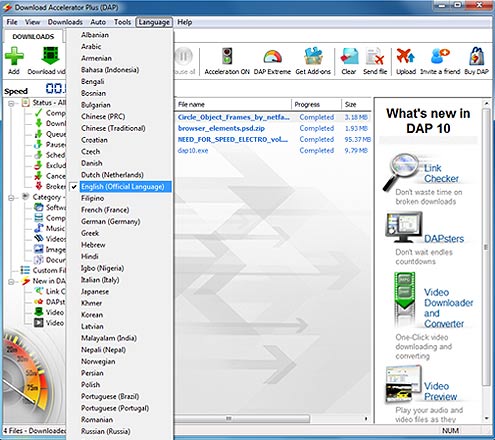495x440 pixels.
Task: Select Cancelled status tree icon
Action: [x=39, y=176]
